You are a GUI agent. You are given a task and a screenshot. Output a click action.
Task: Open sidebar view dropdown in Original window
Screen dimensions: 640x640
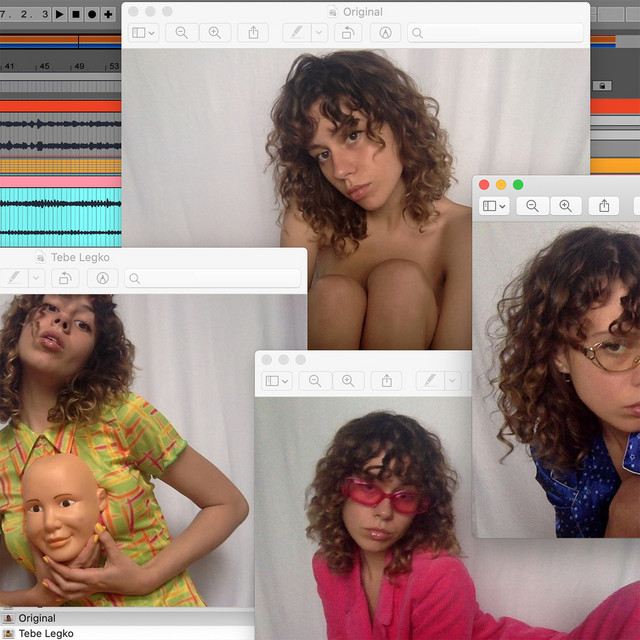click(143, 33)
